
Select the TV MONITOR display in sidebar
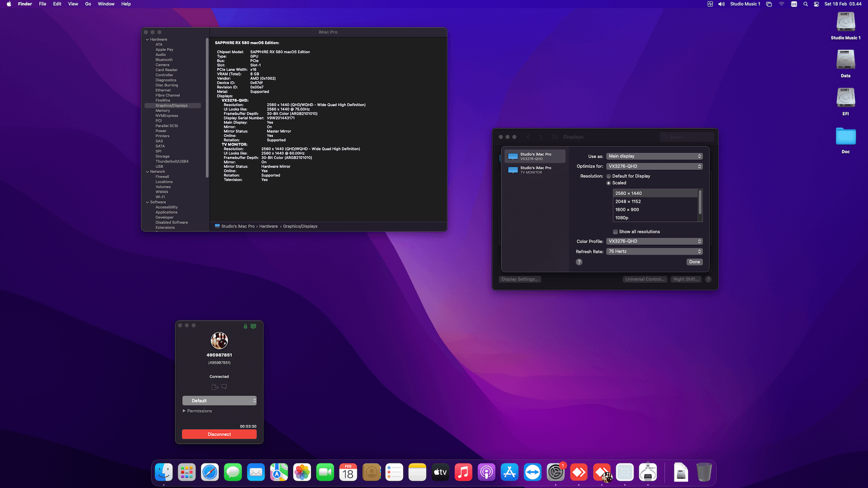click(535, 169)
